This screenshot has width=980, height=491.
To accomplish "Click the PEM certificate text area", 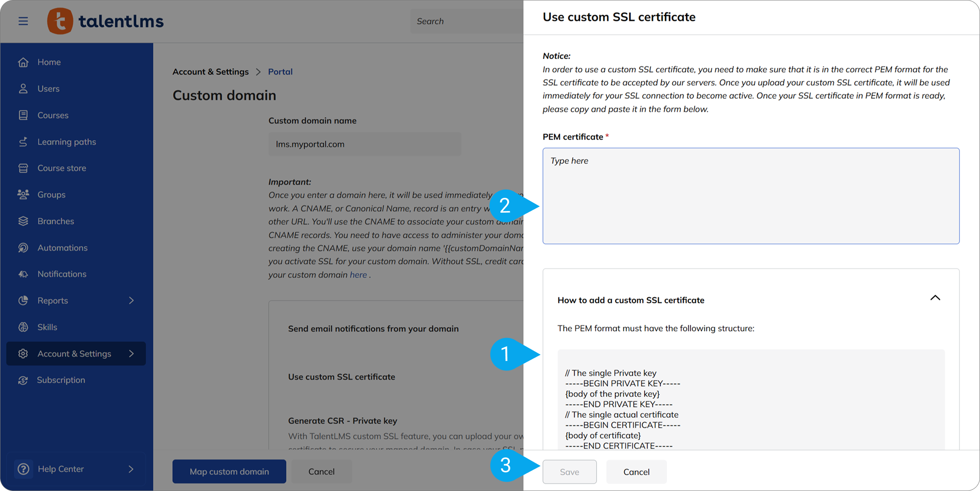I will click(750, 196).
